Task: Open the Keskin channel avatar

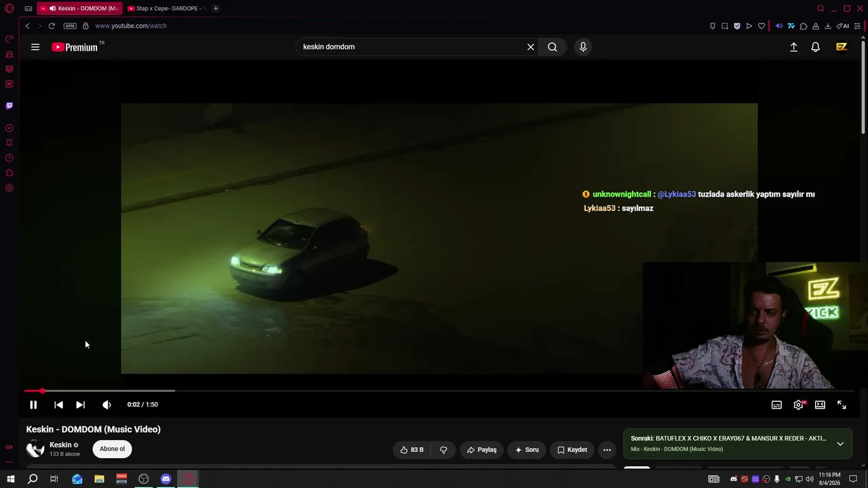Action: (35, 449)
